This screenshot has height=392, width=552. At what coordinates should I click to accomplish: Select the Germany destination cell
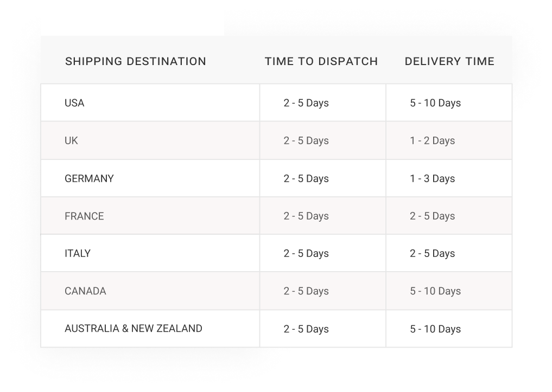pyautogui.click(x=89, y=178)
